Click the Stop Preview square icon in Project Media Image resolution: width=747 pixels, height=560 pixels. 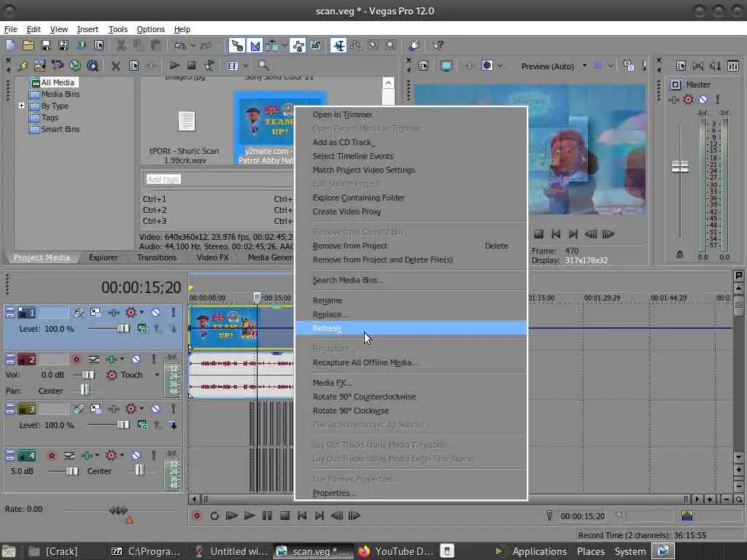pyautogui.click(x=192, y=65)
